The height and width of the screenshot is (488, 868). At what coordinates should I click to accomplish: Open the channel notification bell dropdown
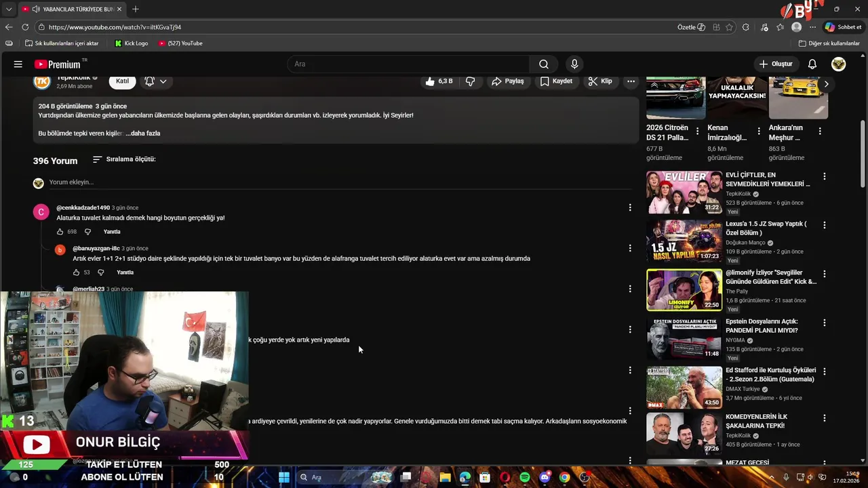tap(156, 81)
